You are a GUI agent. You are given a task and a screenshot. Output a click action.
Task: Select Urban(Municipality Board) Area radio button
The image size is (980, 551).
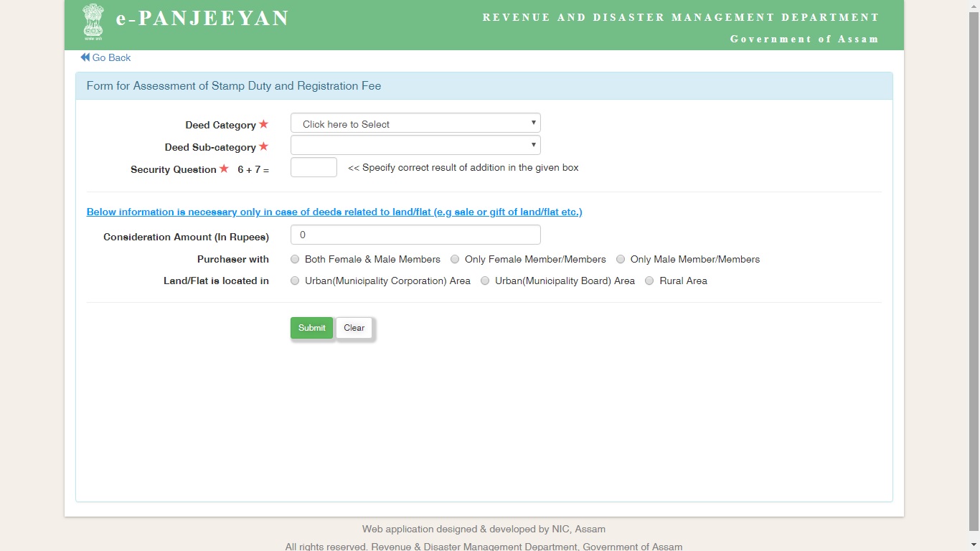[485, 281]
